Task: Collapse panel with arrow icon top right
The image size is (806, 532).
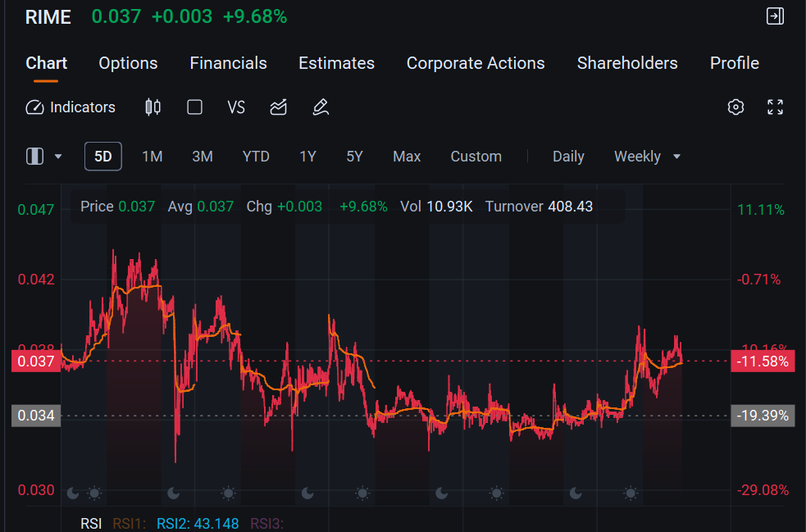Action: tap(775, 16)
